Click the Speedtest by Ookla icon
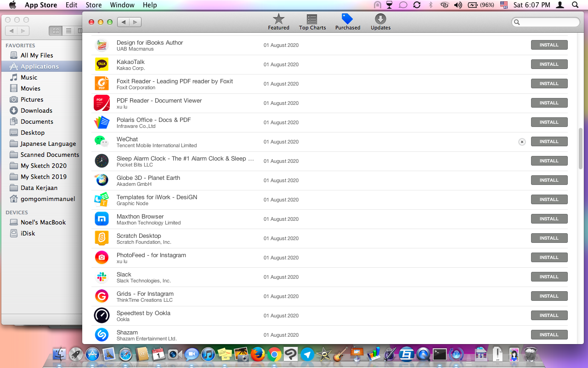This screenshot has height=368, width=588. [102, 316]
